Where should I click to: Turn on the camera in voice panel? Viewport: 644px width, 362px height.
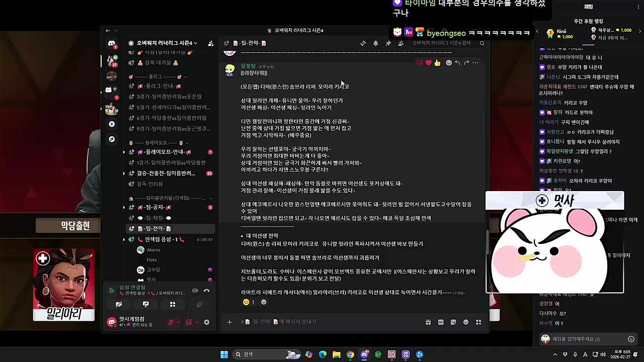(x=119, y=304)
